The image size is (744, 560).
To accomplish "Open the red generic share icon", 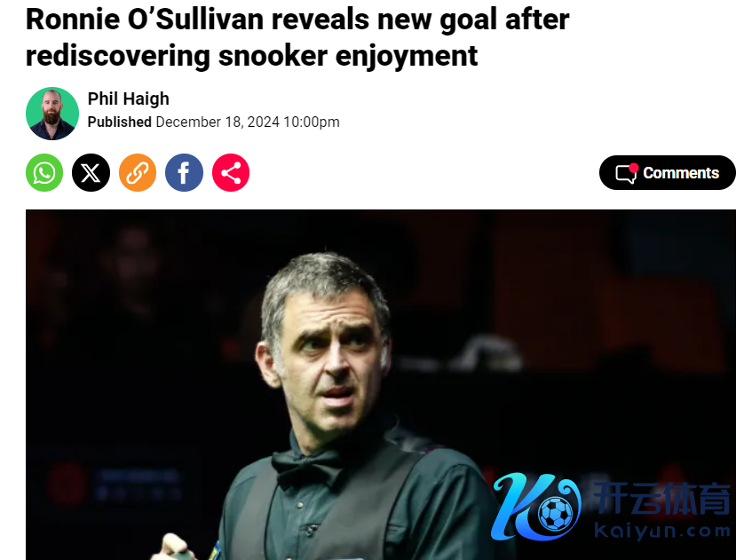I will pyautogui.click(x=231, y=172).
